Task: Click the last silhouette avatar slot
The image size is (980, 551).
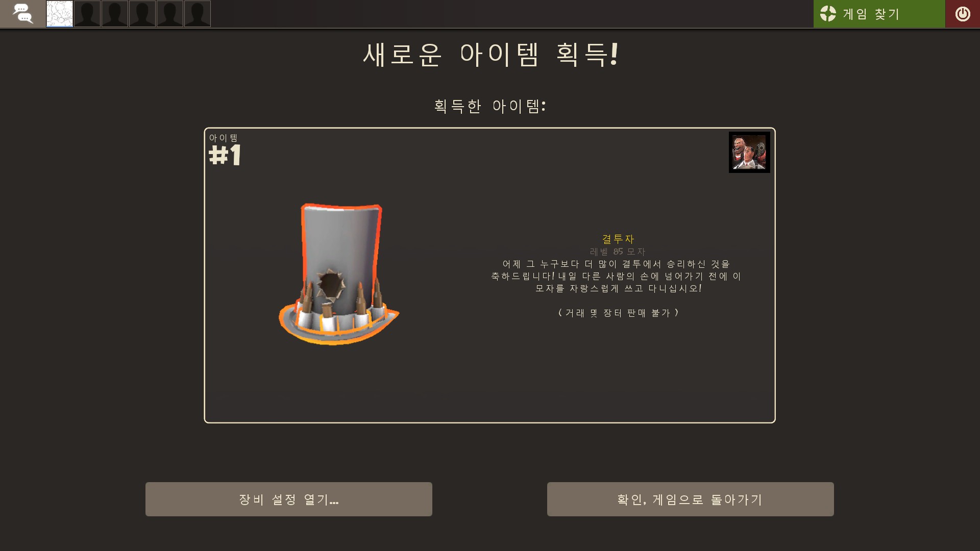Action: 198,14
